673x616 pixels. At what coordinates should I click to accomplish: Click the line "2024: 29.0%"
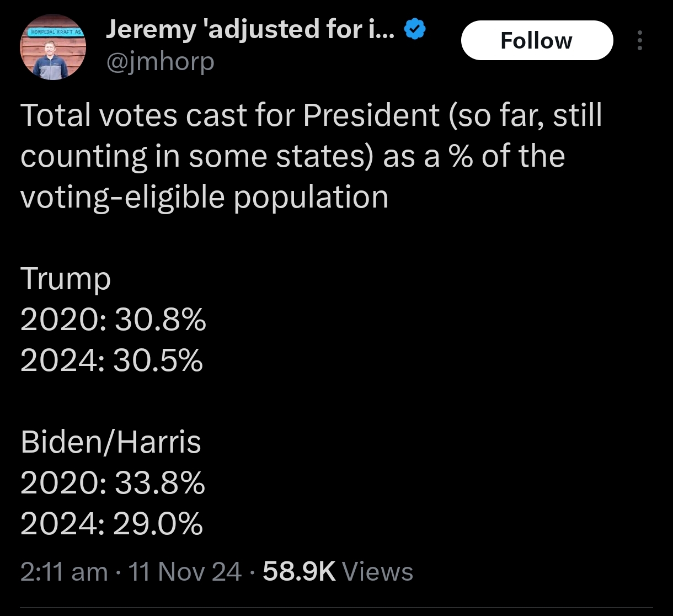112,524
